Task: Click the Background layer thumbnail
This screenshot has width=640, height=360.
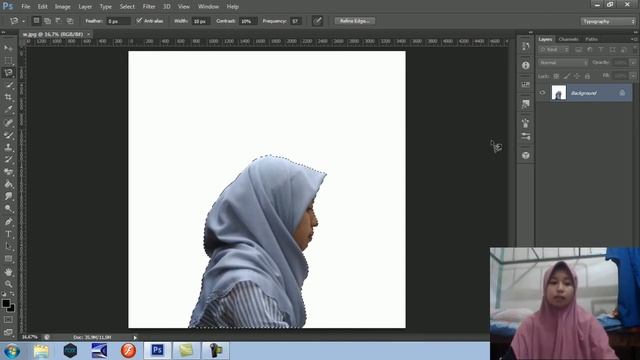Action: (x=558, y=93)
